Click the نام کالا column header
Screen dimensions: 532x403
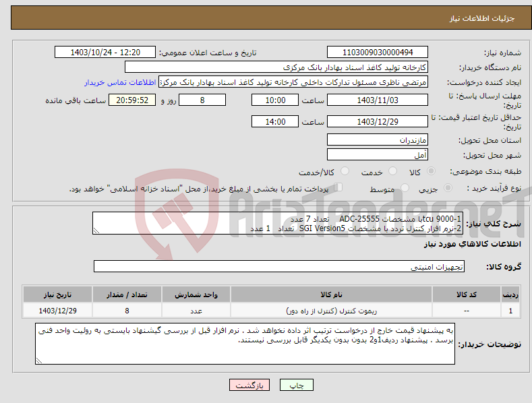pos(331,294)
